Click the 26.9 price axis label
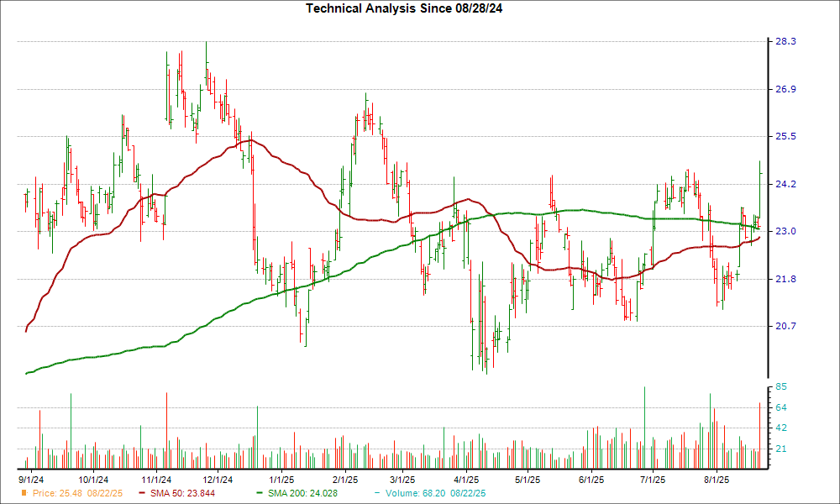The height and width of the screenshot is (504, 840). (786, 89)
